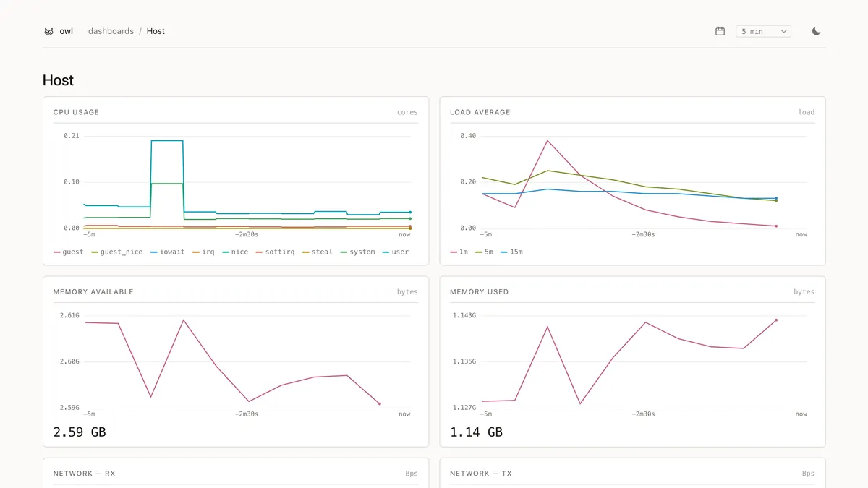Open the calendar date picker icon
Image resolution: width=868 pixels, height=488 pixels.
click(720, 31)
